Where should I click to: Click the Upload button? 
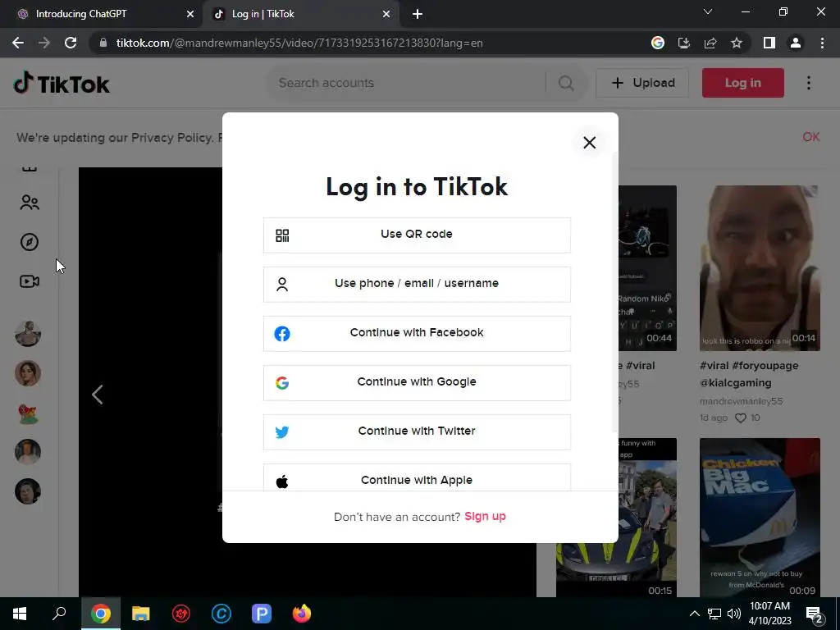pyautogui.click(x=642, y=83)
